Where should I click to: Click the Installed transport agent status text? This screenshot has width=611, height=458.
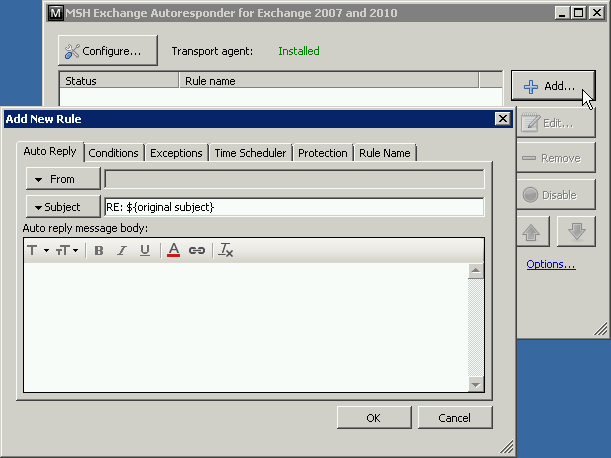[x=299, y=51]
